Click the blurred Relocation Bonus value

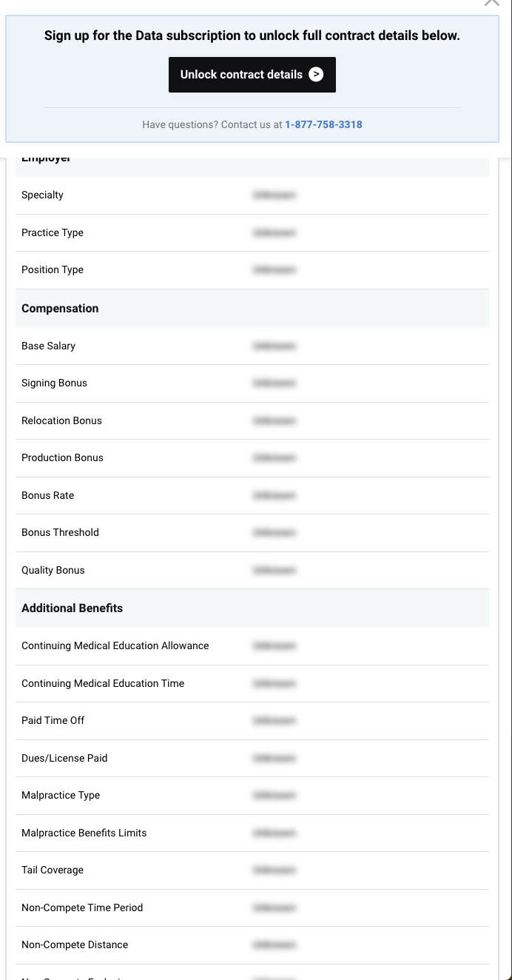coord(274,420)
